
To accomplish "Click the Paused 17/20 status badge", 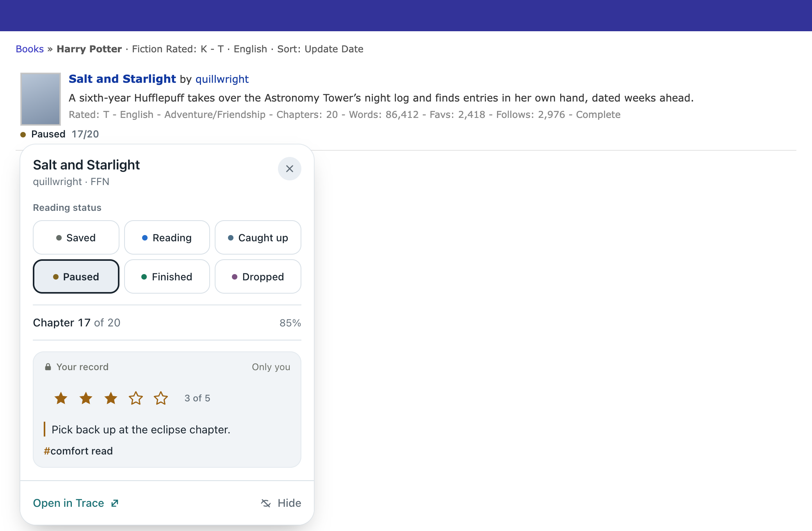I will [x=60, y=134].
